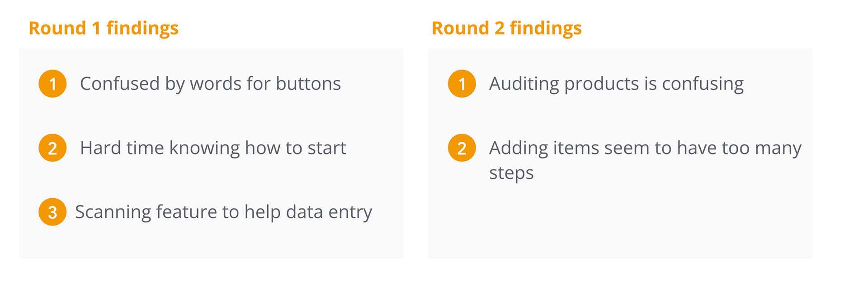This screenshot has width=868, height=281.
Task: Click the Round 2 number 2 badge
Action: click(462, 148)
